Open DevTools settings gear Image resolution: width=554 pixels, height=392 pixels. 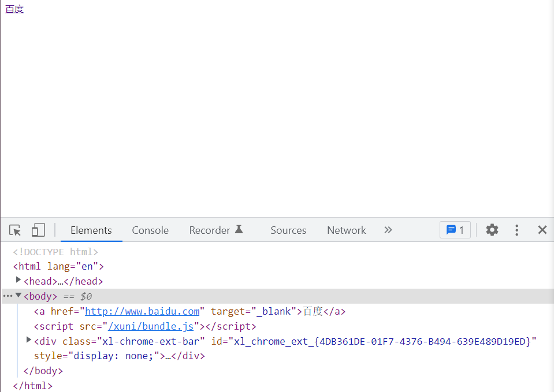coord(492,230)
